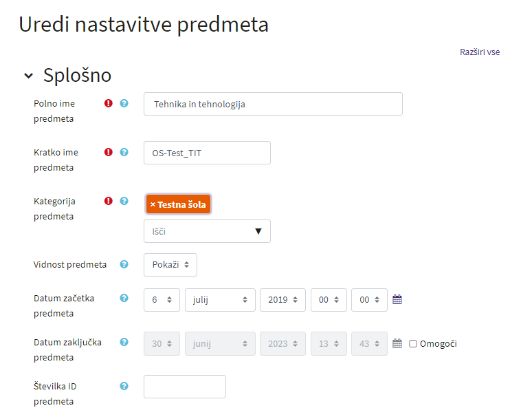This screenshot has height=419, width=532.
Task: Click the Tehnika in tehnologija name field
Action: [x=273, y=104]
